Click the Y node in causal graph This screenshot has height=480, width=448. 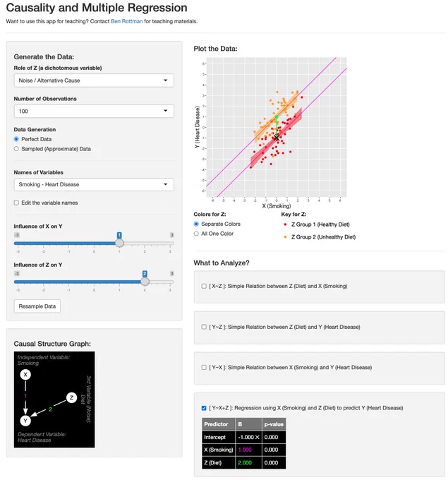point(25,421)
